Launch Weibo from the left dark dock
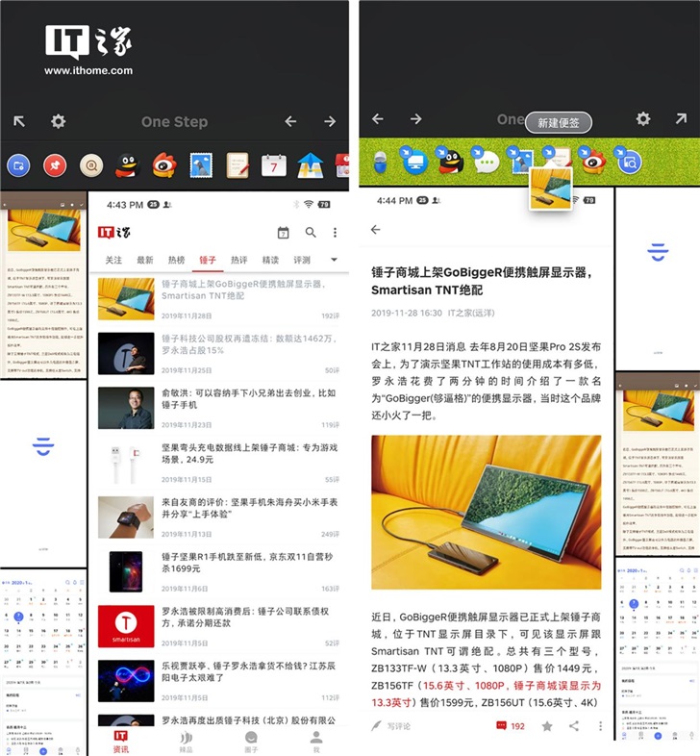Viewport: 700px width, 756px height. 164,165
